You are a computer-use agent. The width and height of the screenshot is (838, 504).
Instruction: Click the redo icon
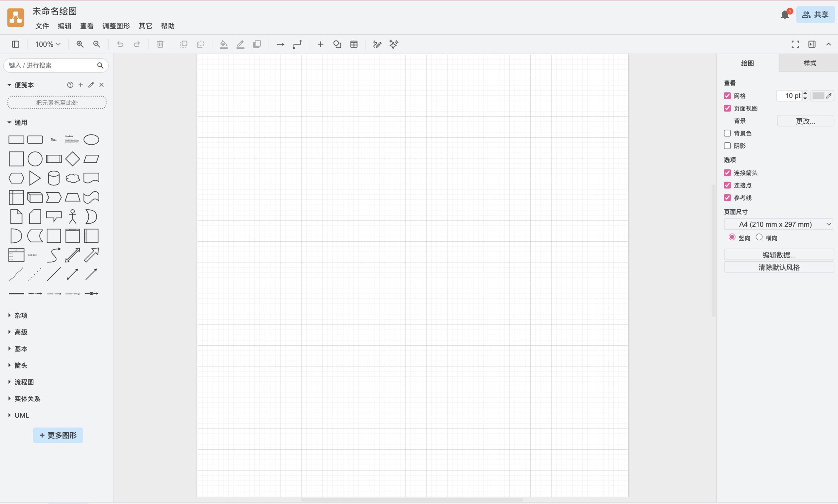pos(137,44)
